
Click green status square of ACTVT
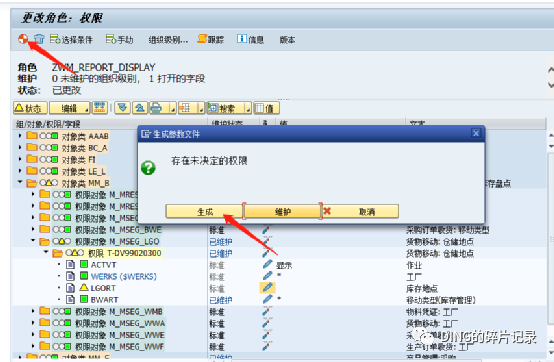click(84, 264)
